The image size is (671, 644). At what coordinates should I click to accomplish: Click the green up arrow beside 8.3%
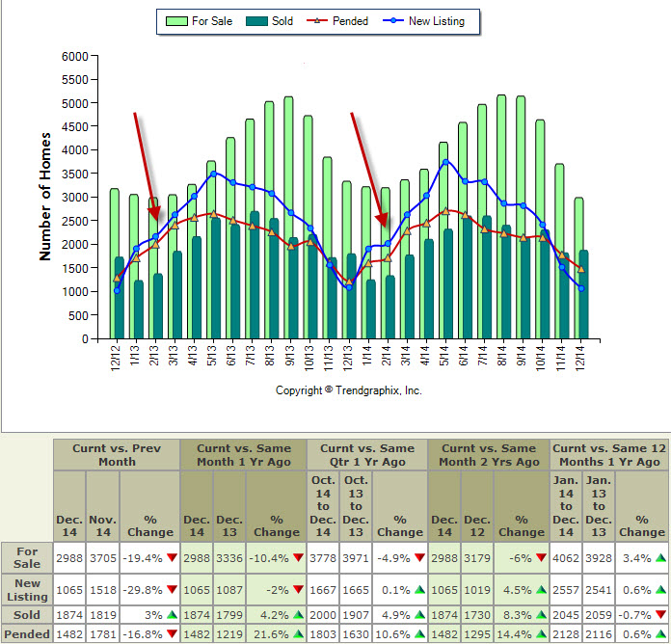tap(542, 614)
